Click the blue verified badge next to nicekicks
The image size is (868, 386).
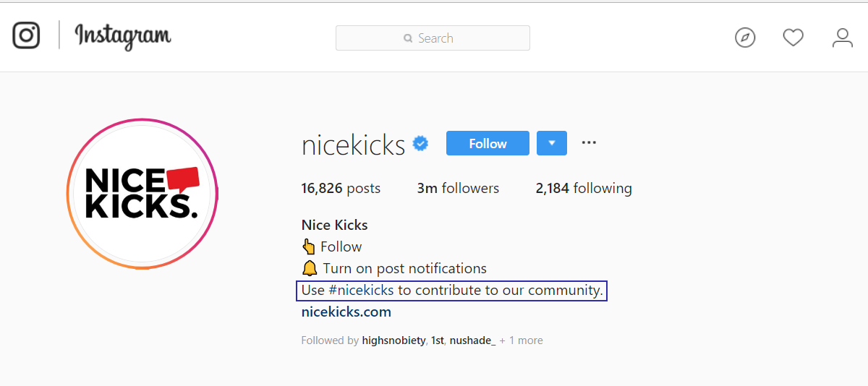point(420,144)
